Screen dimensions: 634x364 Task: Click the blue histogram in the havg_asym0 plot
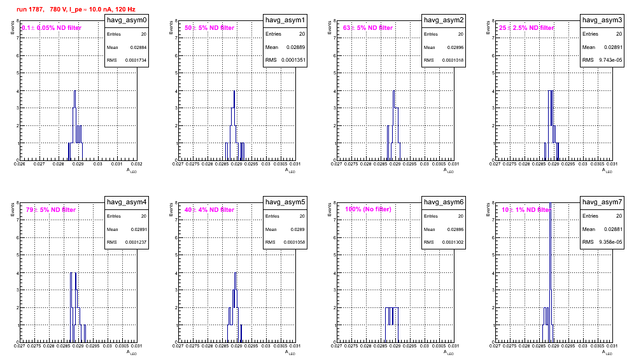coord(75,125)
